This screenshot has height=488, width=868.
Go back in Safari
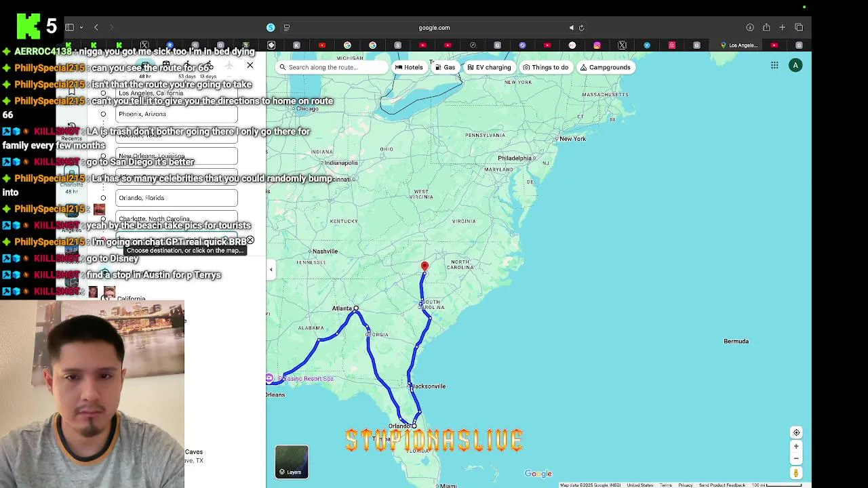(x=96, y=28)
